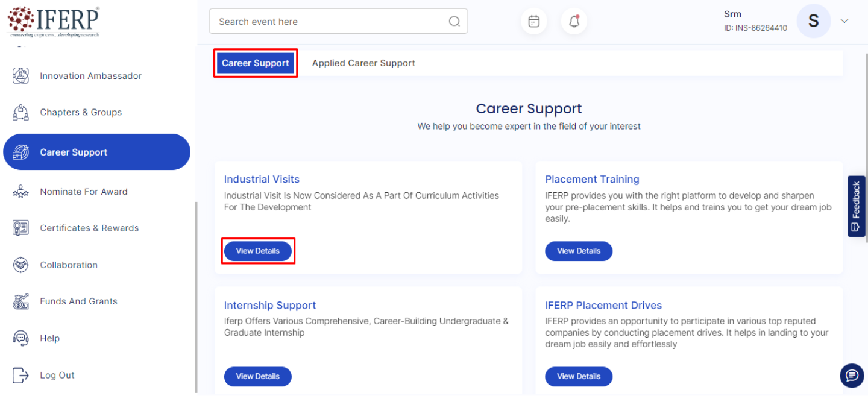Open Collaboration from the sidebar
Image resolution: width=868 pixels, height=396 pixels.
pos(69,265)
